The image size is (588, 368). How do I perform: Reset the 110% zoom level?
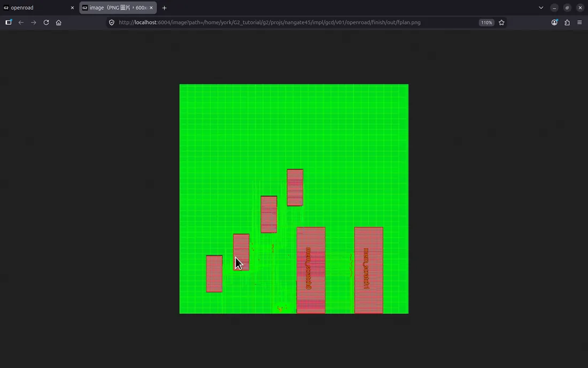[486, 22]
